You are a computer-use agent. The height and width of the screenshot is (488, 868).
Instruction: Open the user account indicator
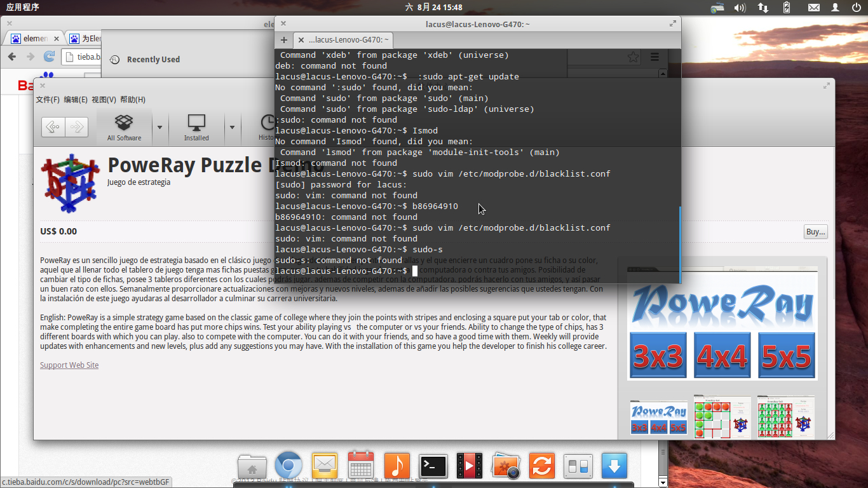pos(835,8)
